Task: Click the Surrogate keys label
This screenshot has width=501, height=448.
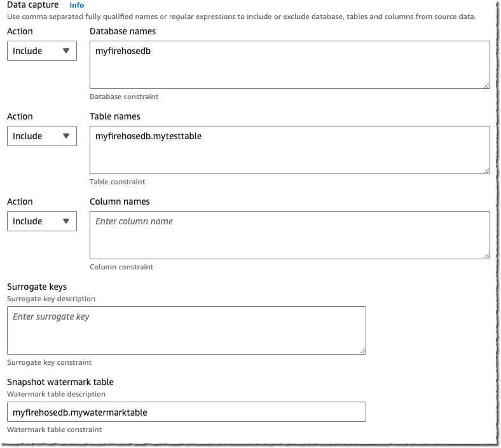Action: [x=37, y=287]
